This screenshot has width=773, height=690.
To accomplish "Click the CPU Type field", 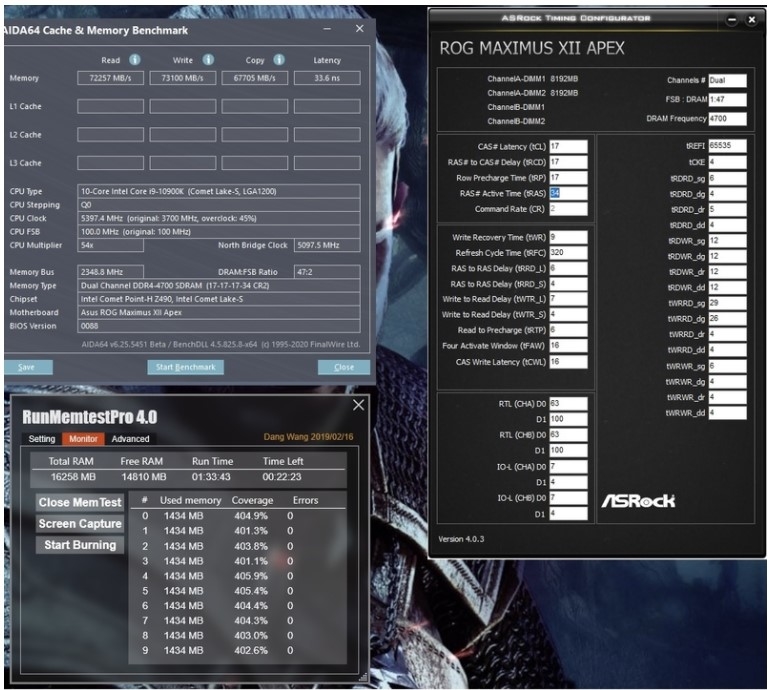I will click(x=218, y=191).
